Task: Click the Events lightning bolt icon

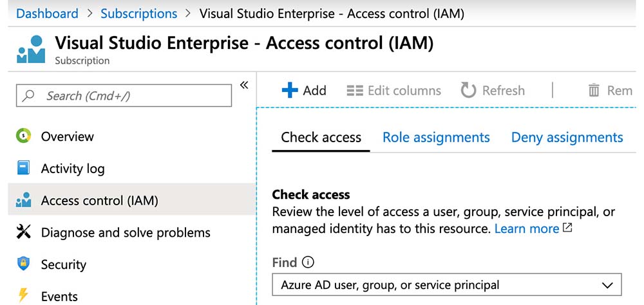Action: click(23, 296)
